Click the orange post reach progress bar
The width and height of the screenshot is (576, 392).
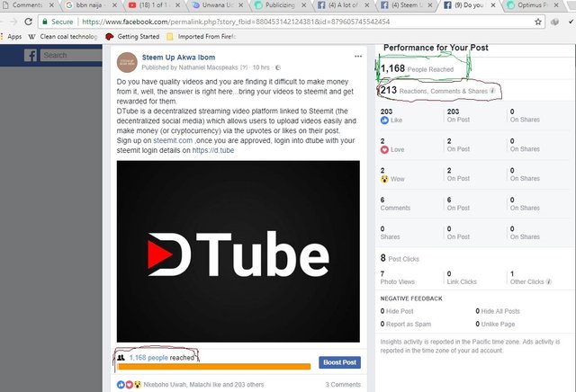214,366
